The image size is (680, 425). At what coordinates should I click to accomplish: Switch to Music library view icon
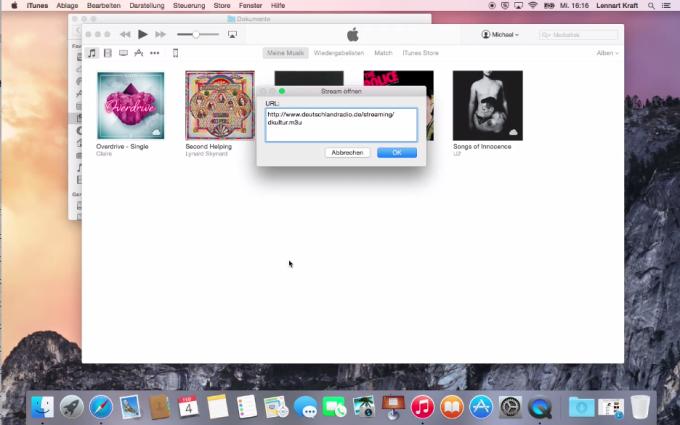pos(92,53)
